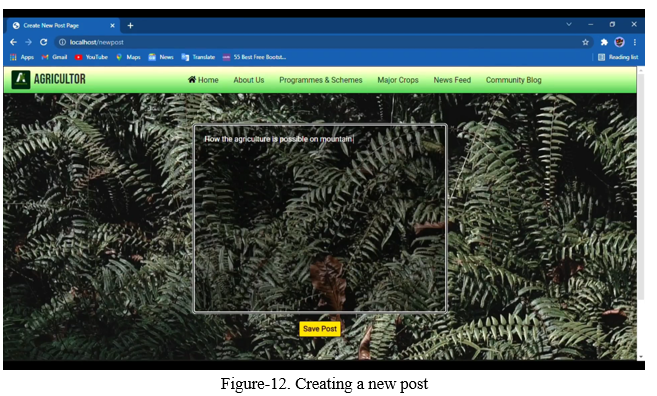Image resolution: width=657 pixels, height=396 pixels.
Task: Click inside the post text area
Action: coord(320,218)
